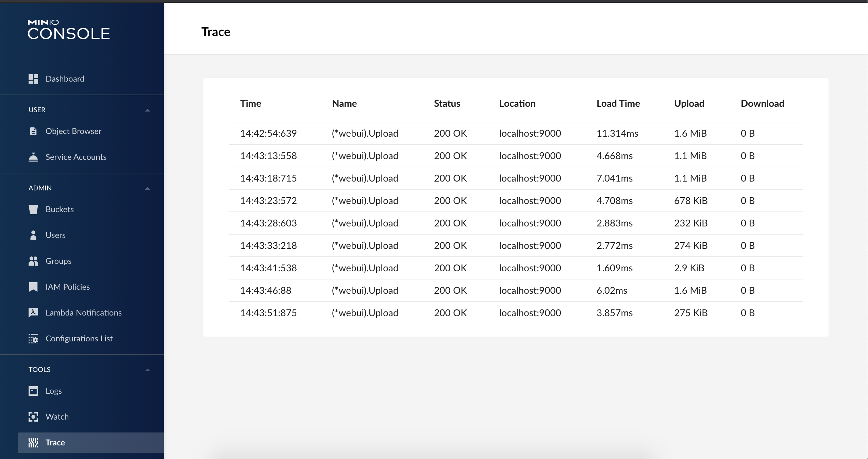868x459 pixels.
Task: Click the Lambda Notifications icon
Action: point(33,313)
